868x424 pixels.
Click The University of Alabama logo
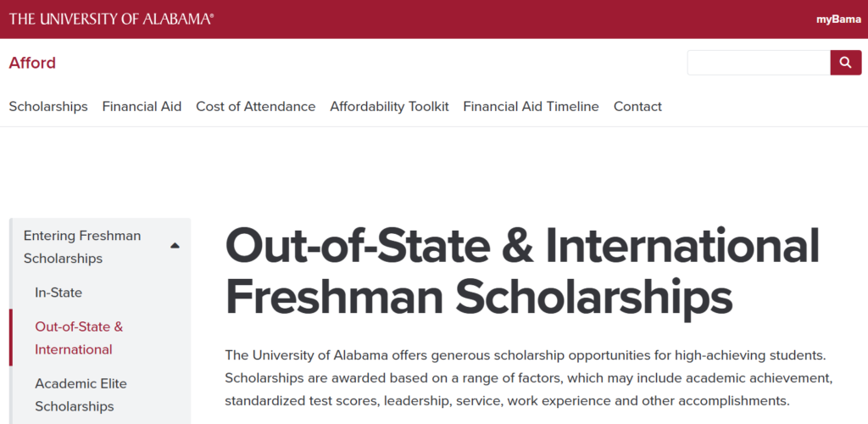pos(111,19)
